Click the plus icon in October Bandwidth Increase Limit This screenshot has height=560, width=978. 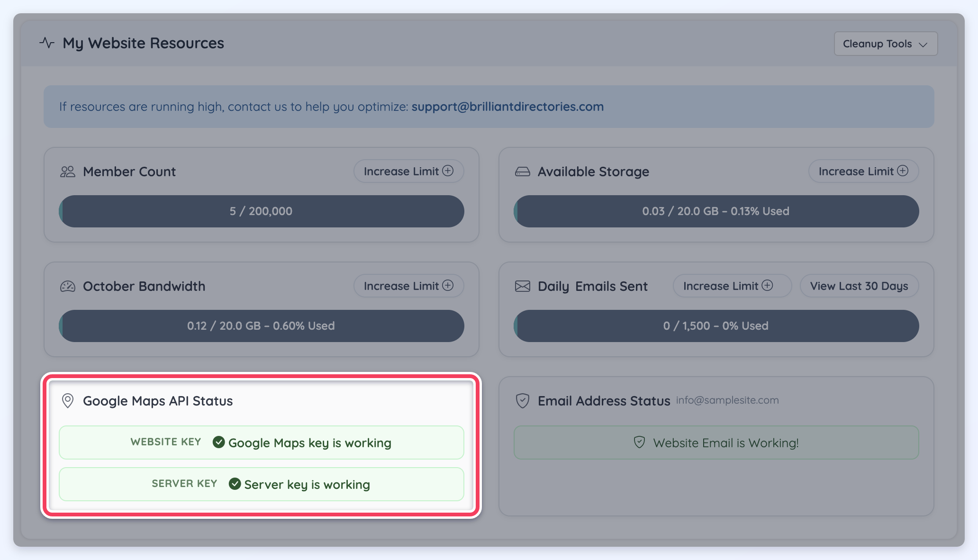click(x=448, y=285)
